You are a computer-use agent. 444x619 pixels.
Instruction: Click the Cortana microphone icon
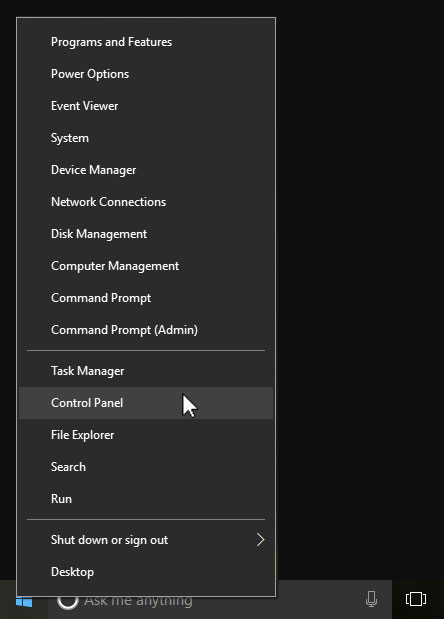click(371, 599)
